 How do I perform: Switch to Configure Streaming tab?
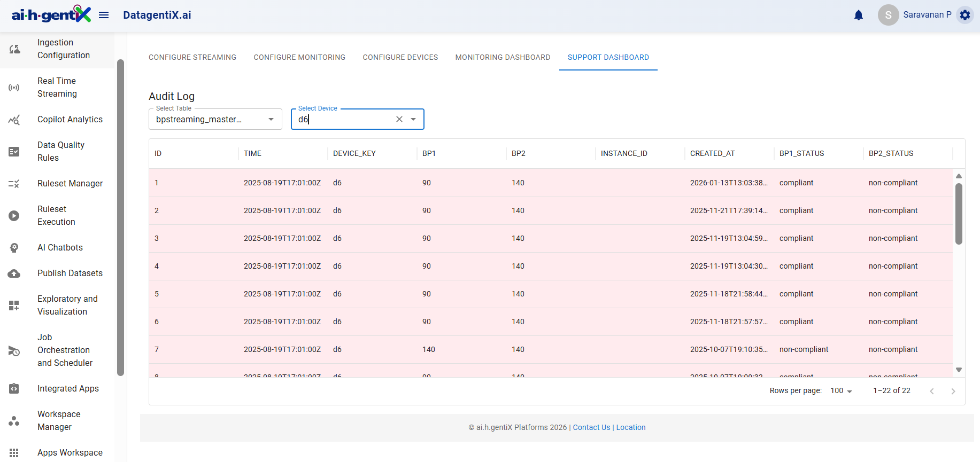point(192,57)
